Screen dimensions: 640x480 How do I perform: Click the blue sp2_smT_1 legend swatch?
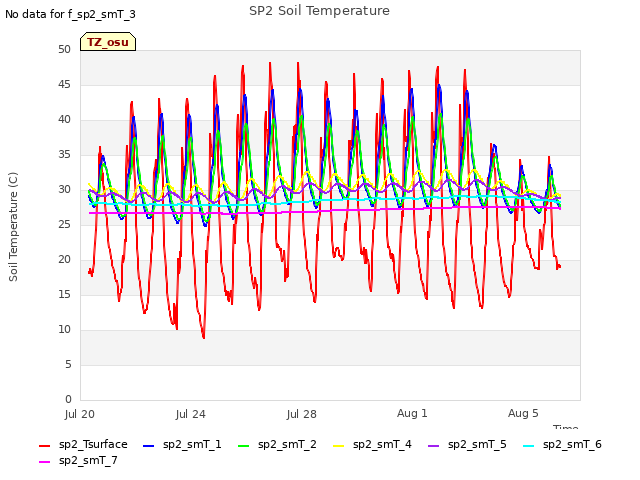149,446
